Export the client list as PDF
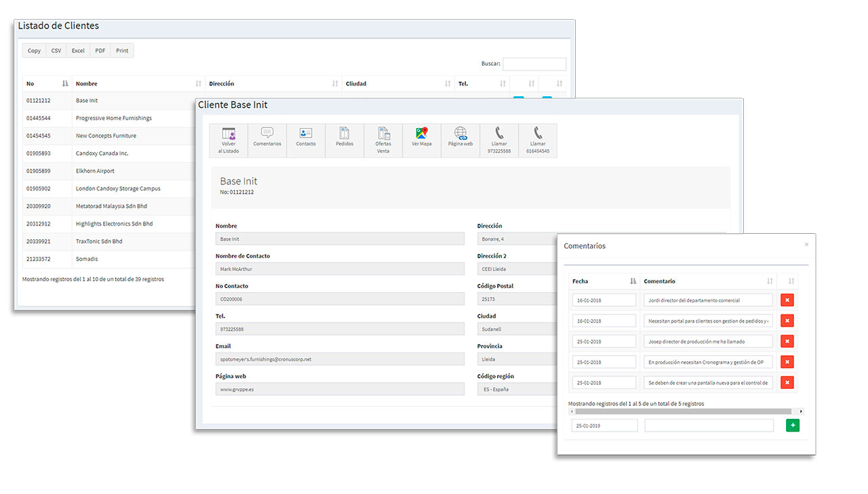 pyautogui.click(x=100, y=51)
